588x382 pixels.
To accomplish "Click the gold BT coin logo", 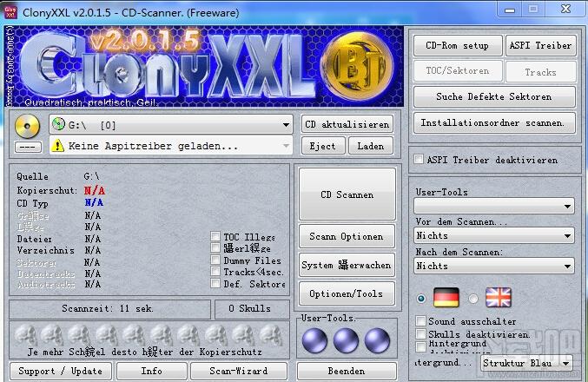I will tap(358, 66).
